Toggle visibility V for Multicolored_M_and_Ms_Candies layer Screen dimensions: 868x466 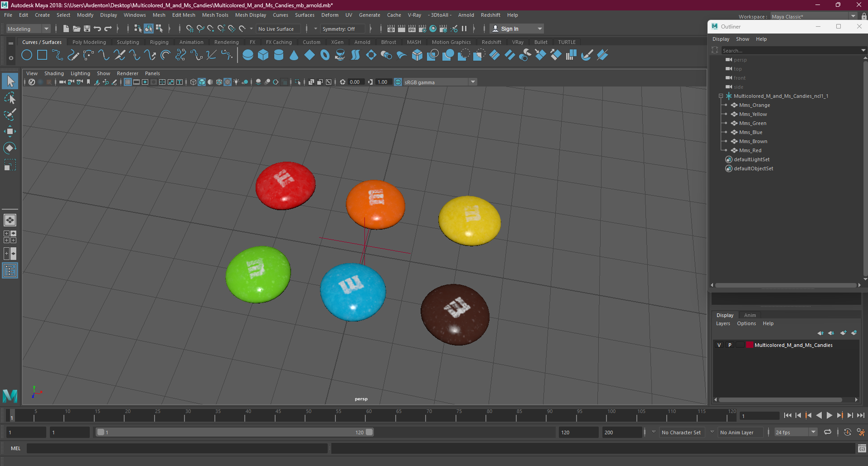point(719,345)
